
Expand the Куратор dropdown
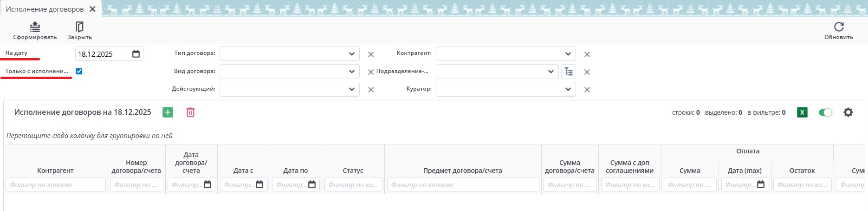click(568, 89)
